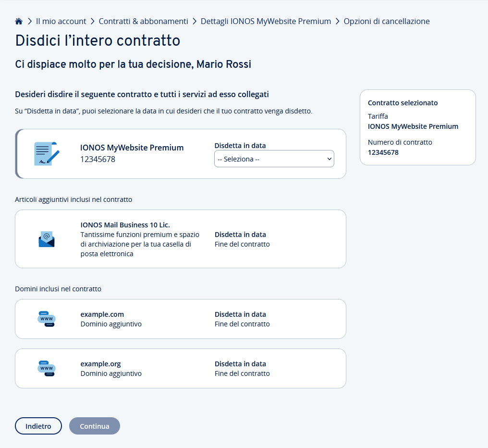
Task: Go to the home icon in breadcrumb
Action: pyautogui.click(x=19, y=21)
